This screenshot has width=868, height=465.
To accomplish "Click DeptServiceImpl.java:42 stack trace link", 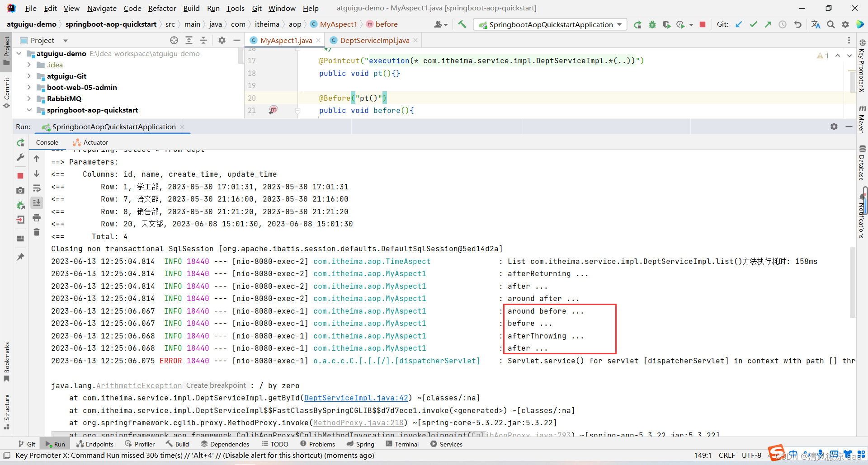I will tap(356, 398).
